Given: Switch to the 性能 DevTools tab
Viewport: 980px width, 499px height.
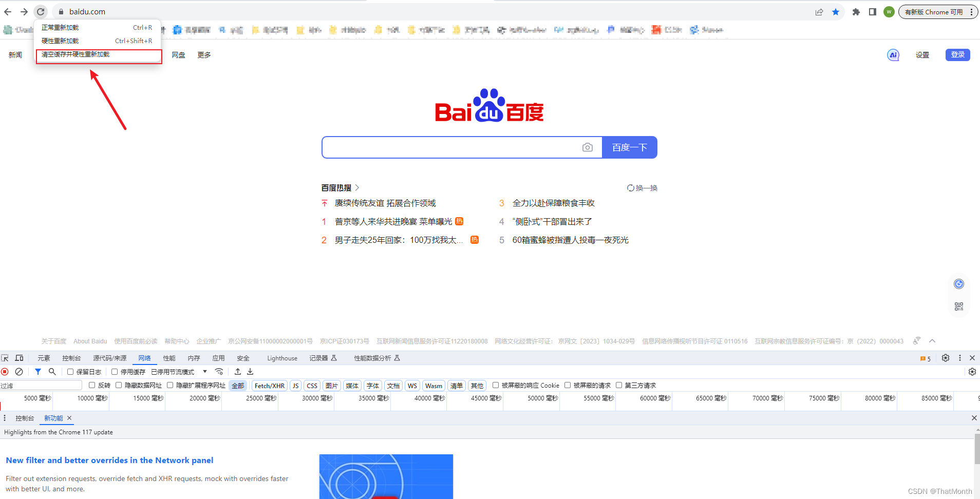Looking at the screenshot, I should (169, 358).
